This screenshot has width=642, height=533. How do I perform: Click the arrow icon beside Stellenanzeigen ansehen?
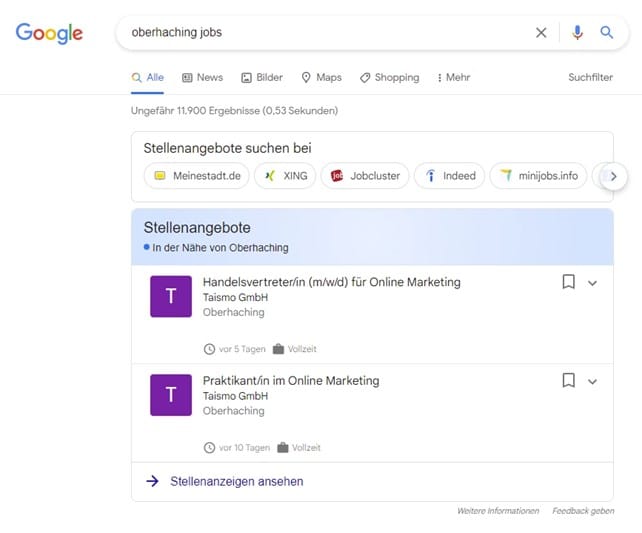[x=152, y=481]
